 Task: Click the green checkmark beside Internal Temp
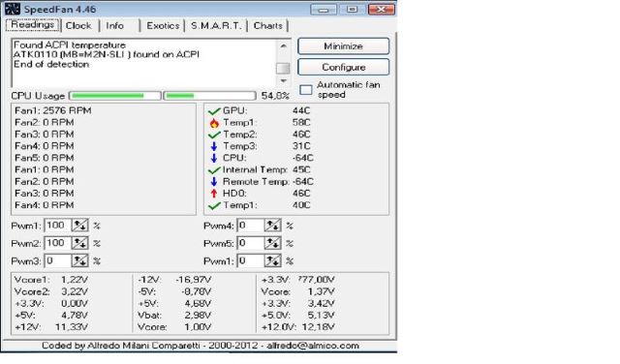[214, 170]
